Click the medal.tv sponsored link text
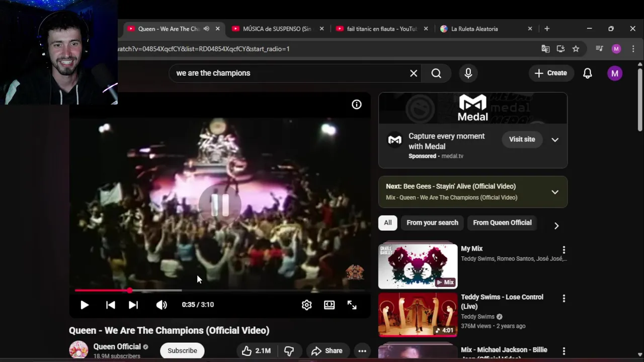 (x=452, y=156)
